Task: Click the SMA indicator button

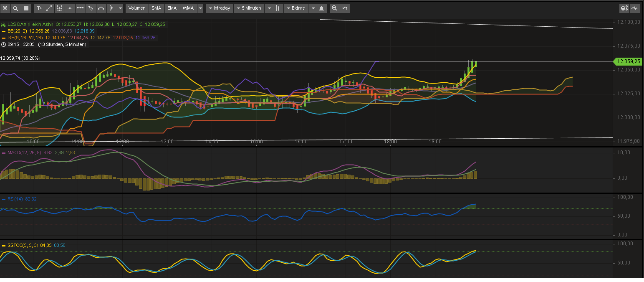Action: [x=156, y=8]
